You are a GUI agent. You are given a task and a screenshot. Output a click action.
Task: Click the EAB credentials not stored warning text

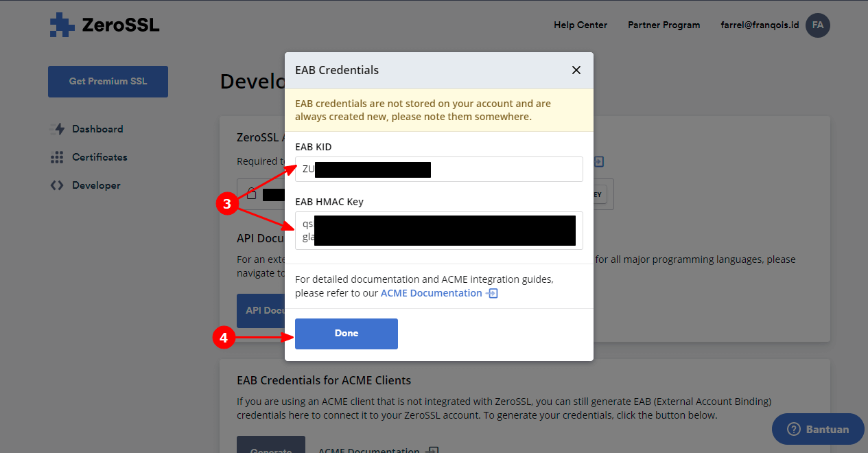click(423, 110)
